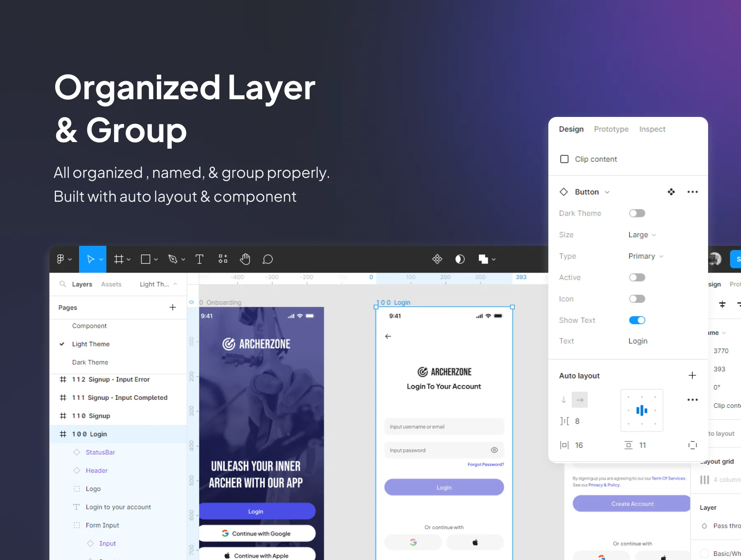The height and width of the screenshot is (560, 741).
Task: Open the dropdown arrow beside the Move tool
Action: pyautogui.click(x=101, y=259)
